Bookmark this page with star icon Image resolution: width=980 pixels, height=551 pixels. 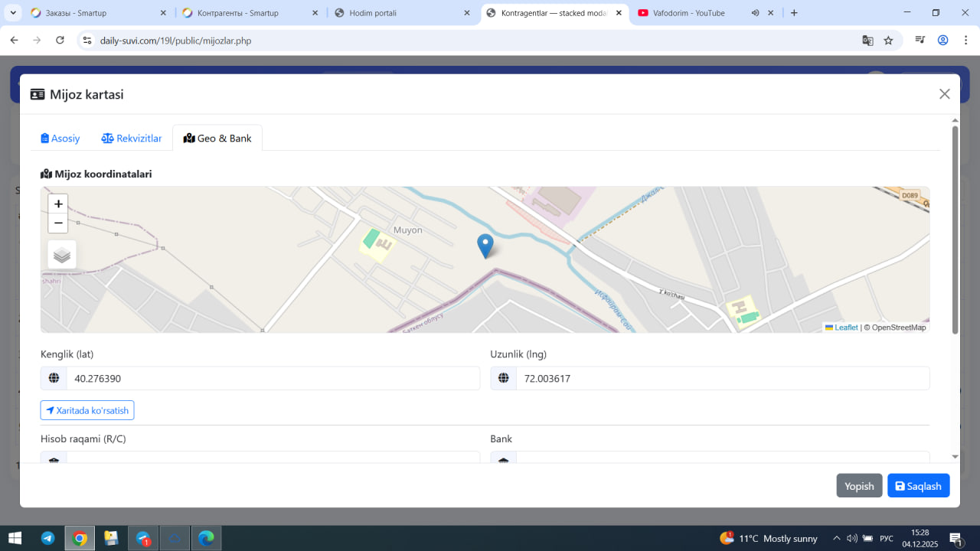tap(888, 41)
